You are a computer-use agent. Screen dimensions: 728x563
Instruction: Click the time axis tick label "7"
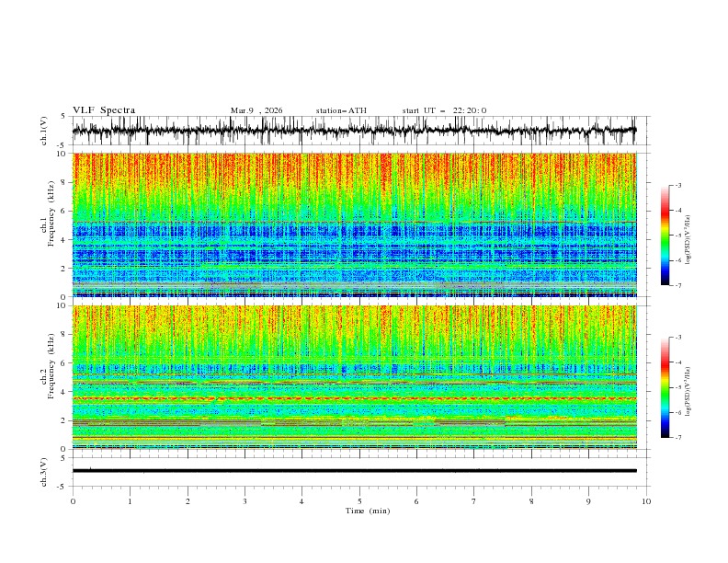(x=474, y=501)
